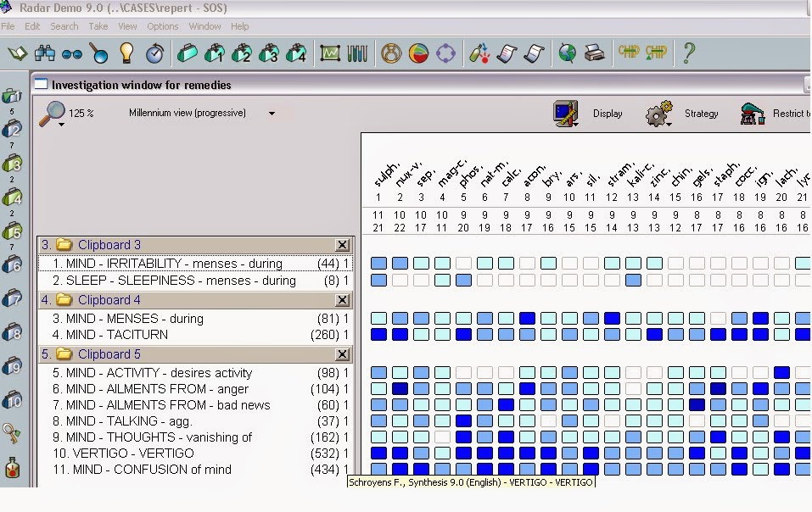Select sidebar clipboard bag 6

coord(12,265)
